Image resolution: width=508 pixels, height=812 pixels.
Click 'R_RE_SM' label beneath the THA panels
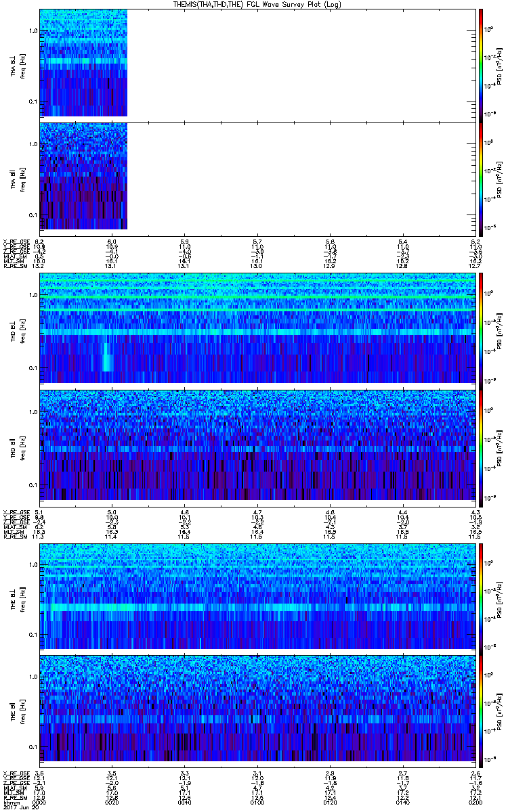coord(14,266)
